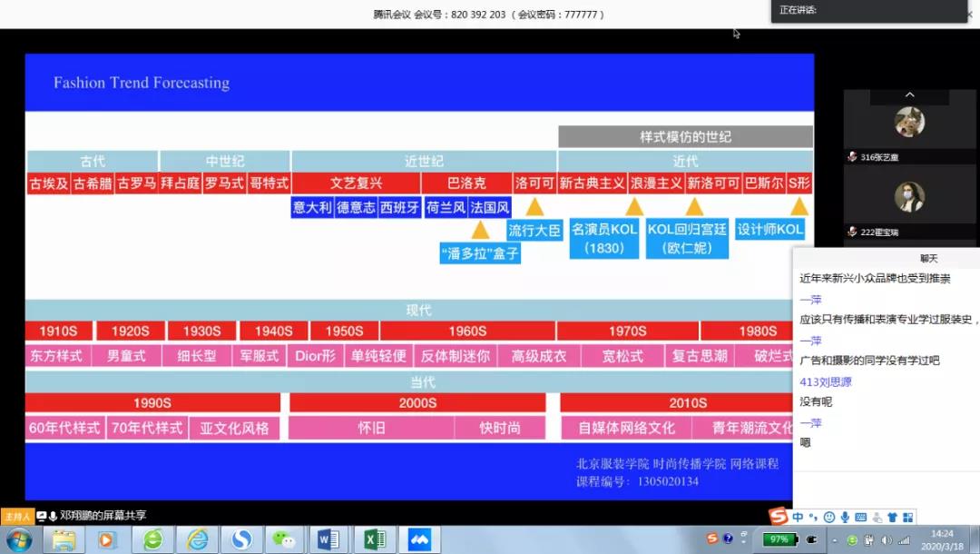Open the Sogou IME emoji panel

click(x=829, y=517)
